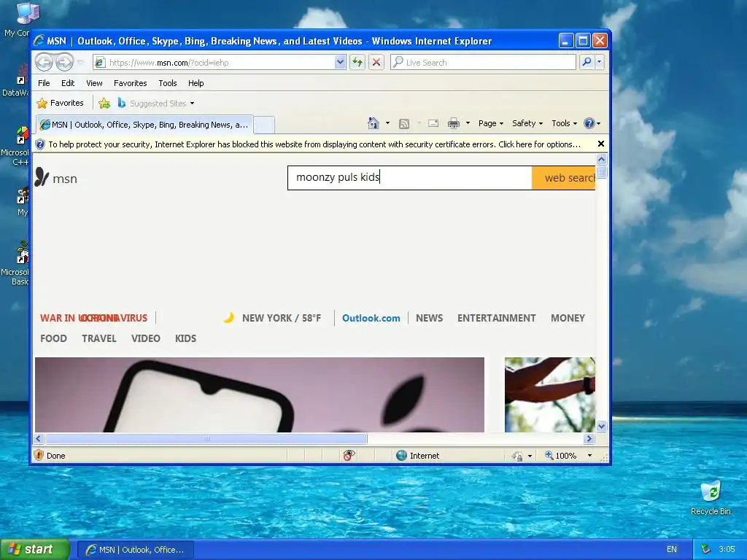Open a new blank tab

pos(264,125)
